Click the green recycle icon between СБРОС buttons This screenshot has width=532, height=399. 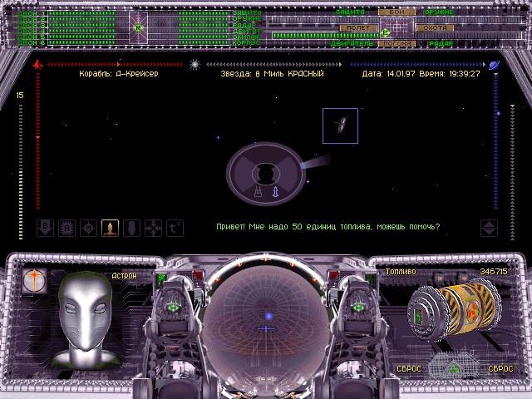[454, 368]
